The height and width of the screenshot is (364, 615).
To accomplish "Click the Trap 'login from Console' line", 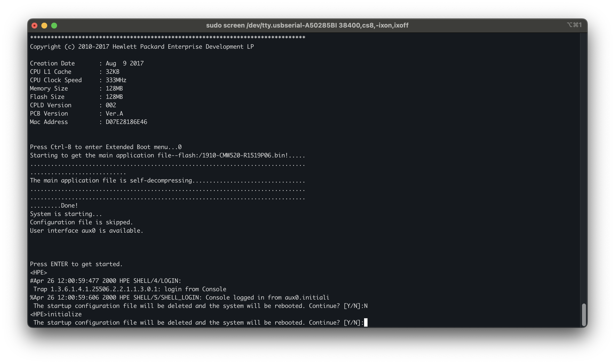I will click(130, 289).
